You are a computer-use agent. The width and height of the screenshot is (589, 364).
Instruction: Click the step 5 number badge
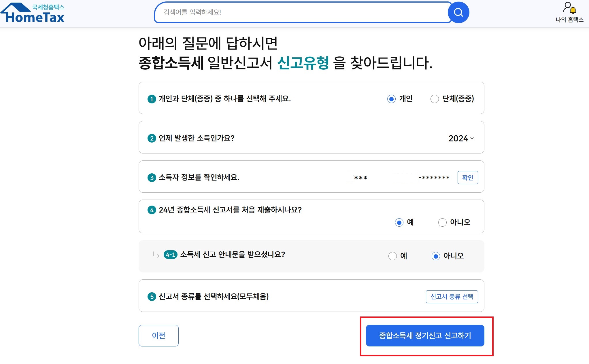pyautogui.click(x=152, y=297)
